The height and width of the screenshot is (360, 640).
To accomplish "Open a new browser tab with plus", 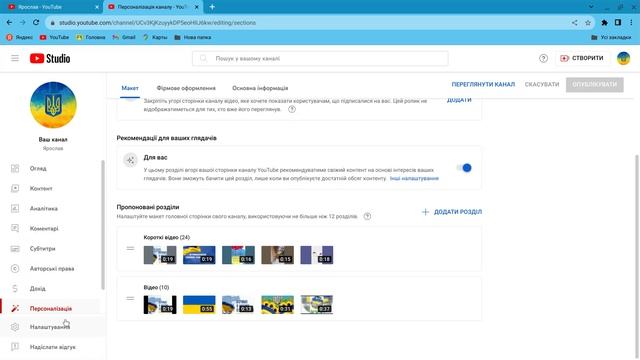I will point(212,7).
